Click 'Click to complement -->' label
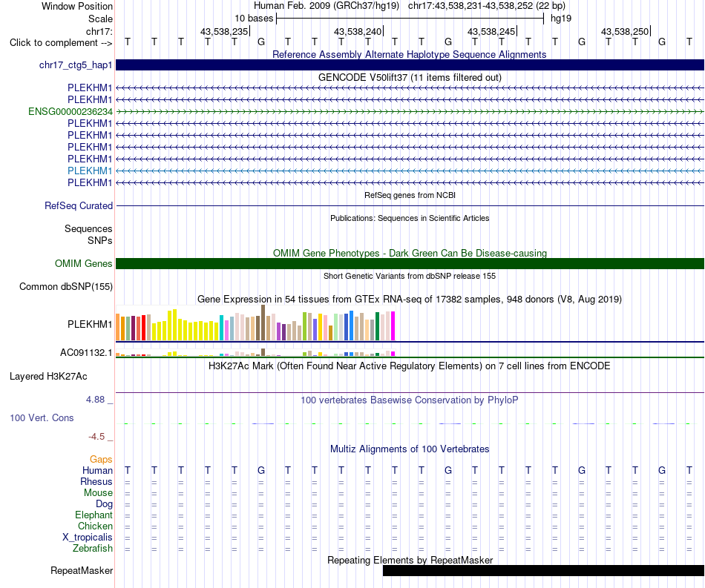 click(61, 43)
